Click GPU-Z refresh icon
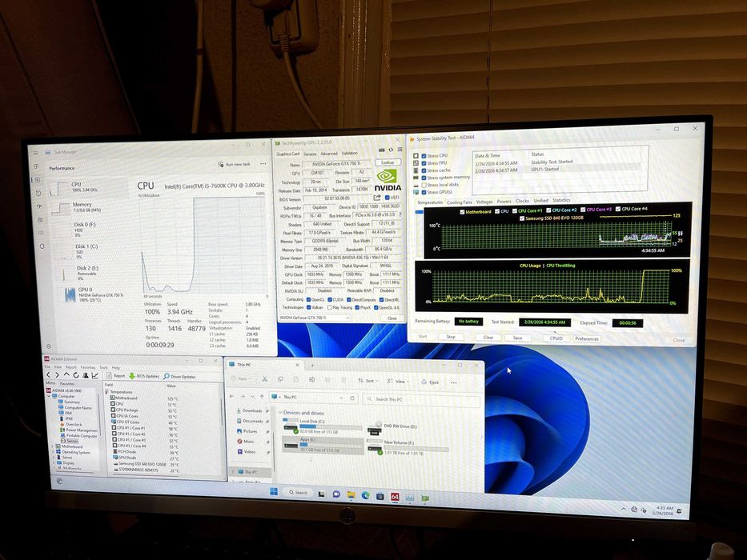This screenshot has height=560, width=747. click(x=390, y=150)
